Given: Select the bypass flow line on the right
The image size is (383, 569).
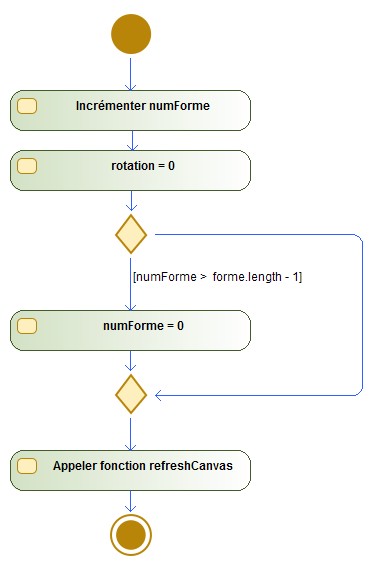Looking at the screenshot, I should tap(362, 315).
